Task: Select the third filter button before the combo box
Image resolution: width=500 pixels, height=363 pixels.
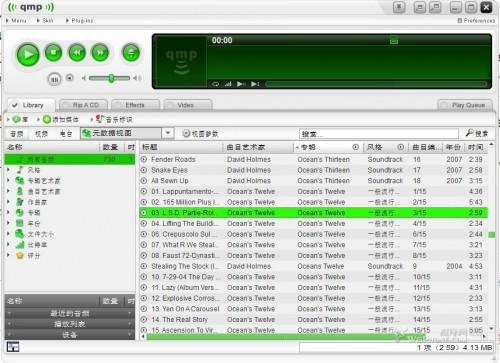Action: pyautogui.click(x=66, y=134)
